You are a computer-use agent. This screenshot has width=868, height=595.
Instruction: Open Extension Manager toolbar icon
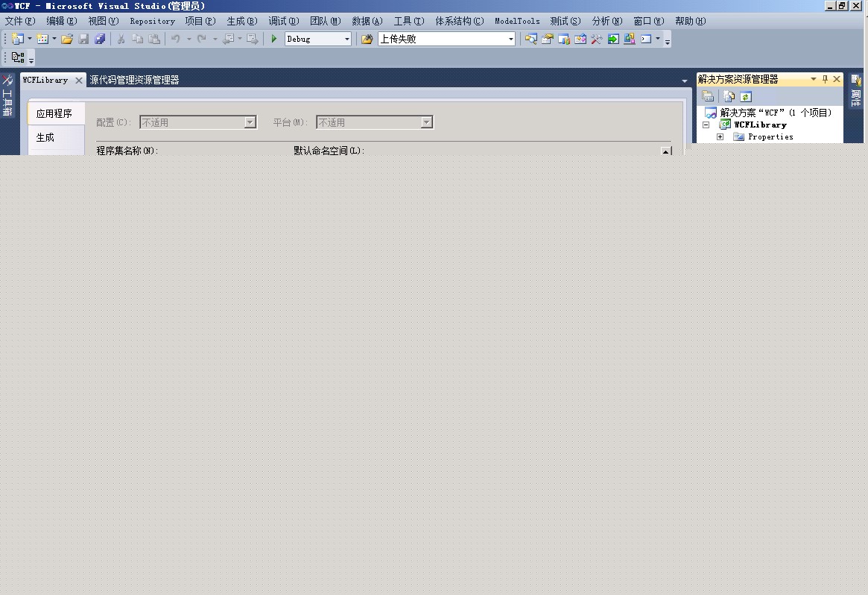[630, 39]
